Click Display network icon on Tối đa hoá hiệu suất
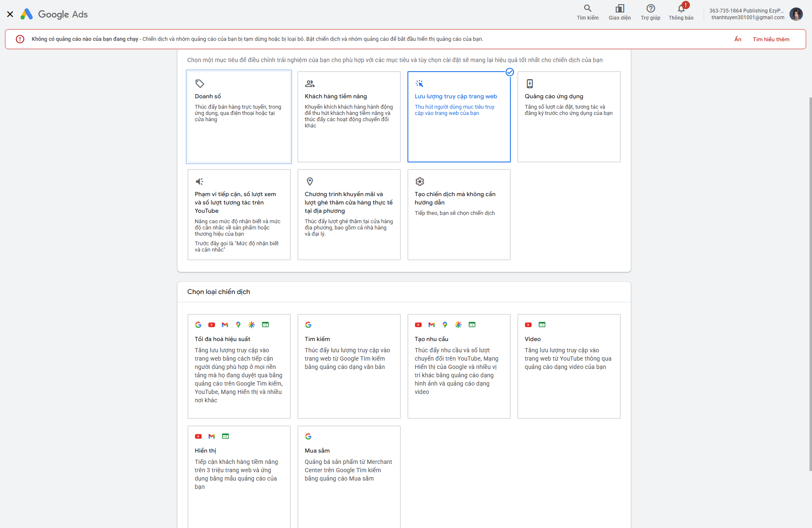This screenshot has height=528, width=812. tap(265, 325)
